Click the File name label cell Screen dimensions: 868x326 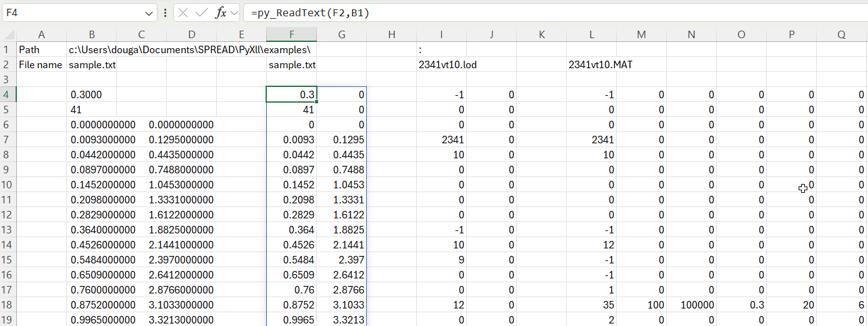point(41,64)
